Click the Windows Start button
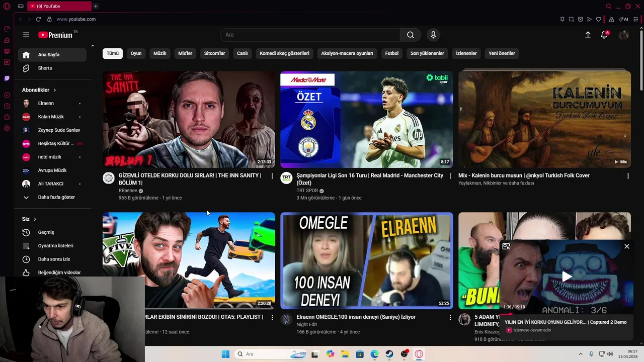The width and height of the screenshot is (644, 362). coord(225,354)
